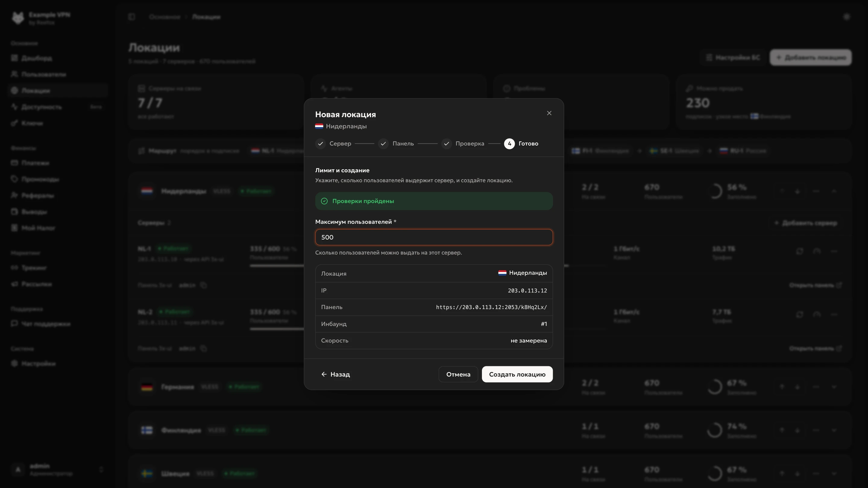This screenshot has width=868, height=488.
Task: Click the Netherlands flag under dialog title
Action: click(x=319, y=126)
